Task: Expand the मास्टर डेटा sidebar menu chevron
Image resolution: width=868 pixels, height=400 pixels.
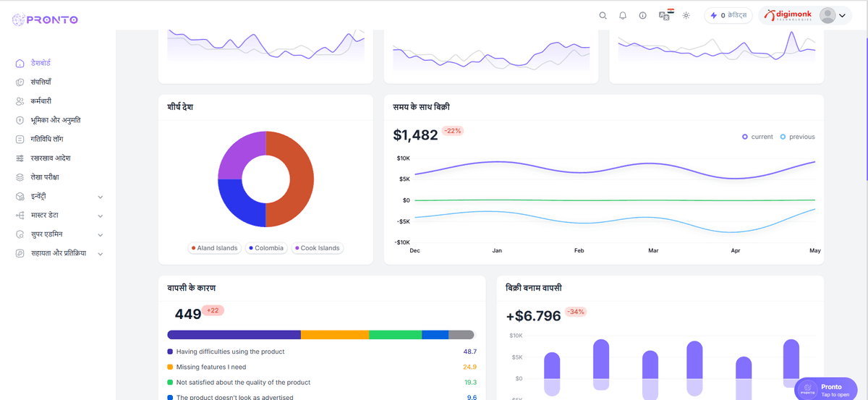Action: point(101,216)
